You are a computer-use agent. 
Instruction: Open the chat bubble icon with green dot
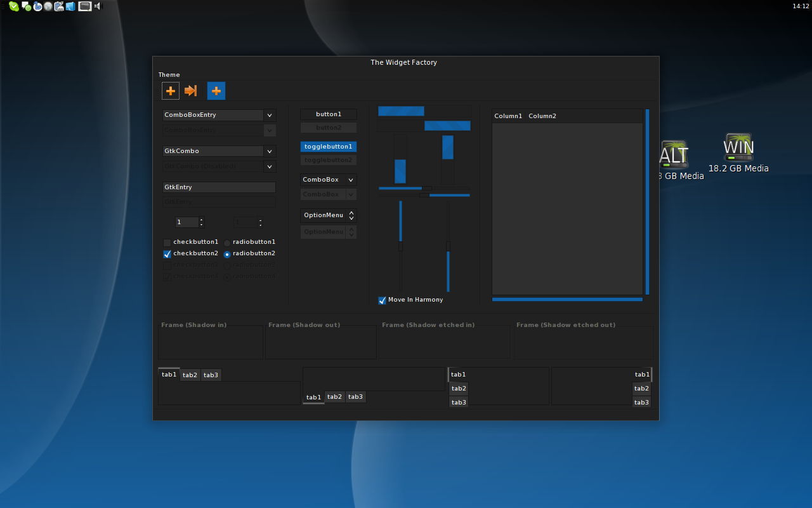pos(26,6)
